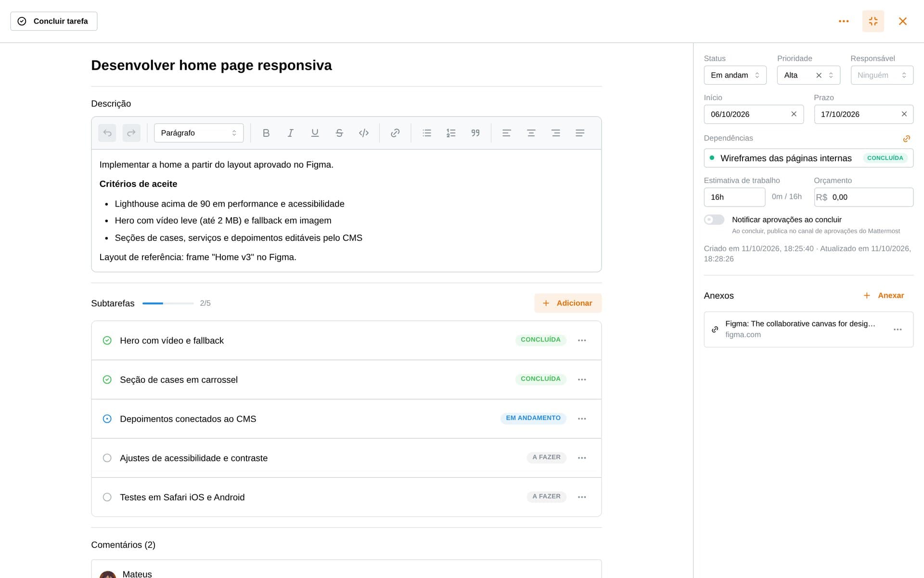Open more options for Testes em Safari subtask
Screen dimensions: 924x578
pyautogui.click(x=582, y=497)
